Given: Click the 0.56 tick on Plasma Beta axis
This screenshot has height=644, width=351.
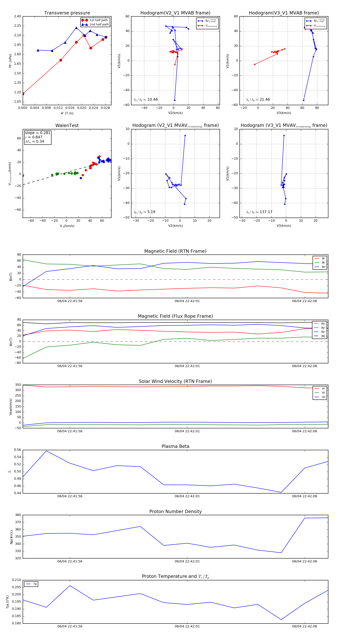Looking at the screenshot, I should 18,450.
